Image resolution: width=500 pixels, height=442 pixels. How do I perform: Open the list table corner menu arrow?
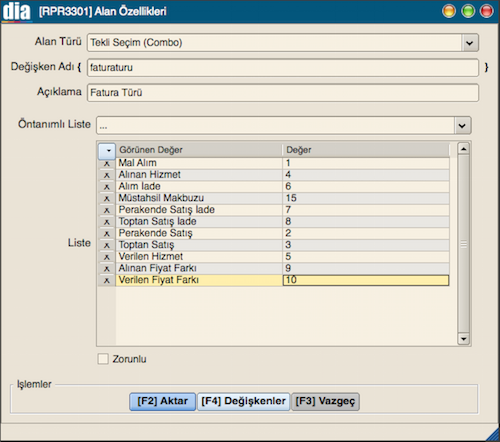[107, 151]
